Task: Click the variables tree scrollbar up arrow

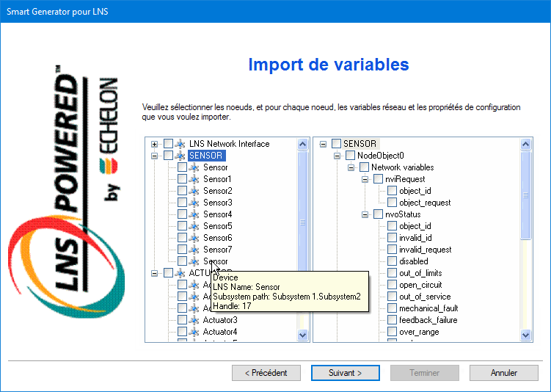Action: click(x=526, y=144)
